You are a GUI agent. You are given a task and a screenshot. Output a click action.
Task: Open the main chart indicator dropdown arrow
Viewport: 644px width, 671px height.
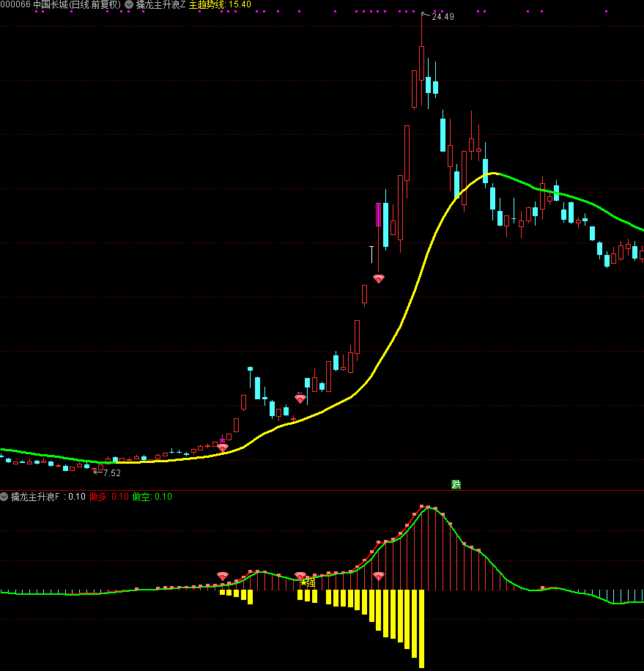pos(129,4)
